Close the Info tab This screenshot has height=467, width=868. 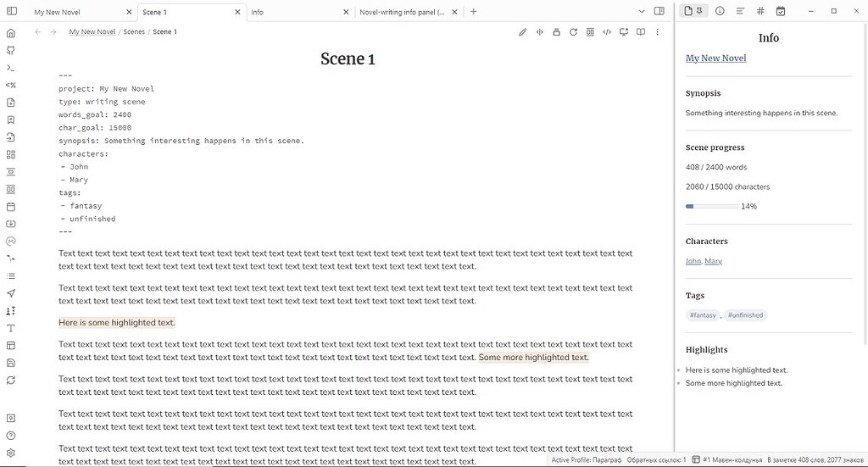[346, 12]
